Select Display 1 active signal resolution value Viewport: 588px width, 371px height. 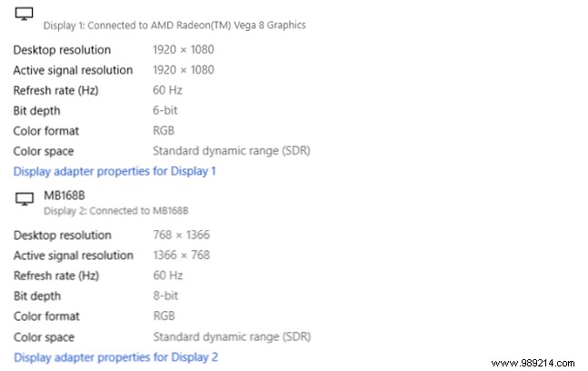pyautogui.click(x=184, y=70)
